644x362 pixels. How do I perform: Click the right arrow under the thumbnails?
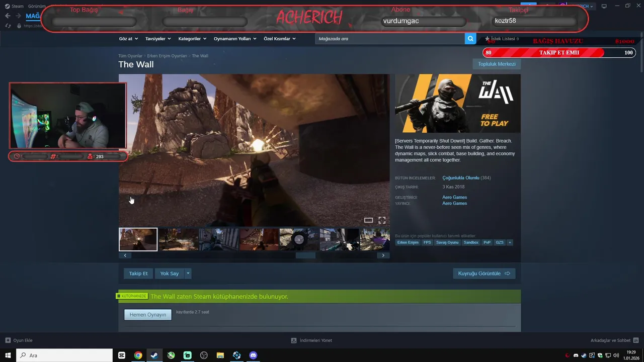tap(383, 255)
